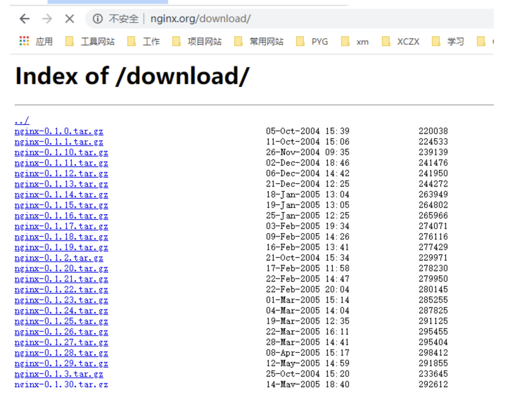The image size is (529, 420).
Task: Download nginx-0.1.15.tar.gz
Action: (61, 205)
